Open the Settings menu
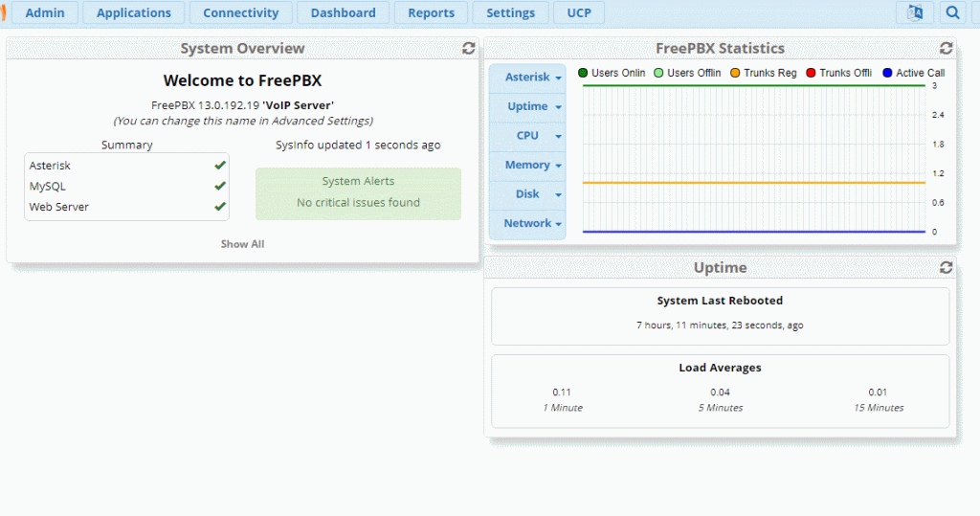Image resolution: width=980 pixels, height=516 pixels. point(511,12)
